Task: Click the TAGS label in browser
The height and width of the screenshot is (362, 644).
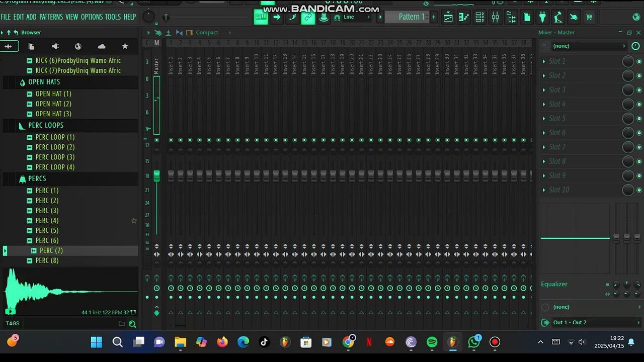Action: click(13, 324)
